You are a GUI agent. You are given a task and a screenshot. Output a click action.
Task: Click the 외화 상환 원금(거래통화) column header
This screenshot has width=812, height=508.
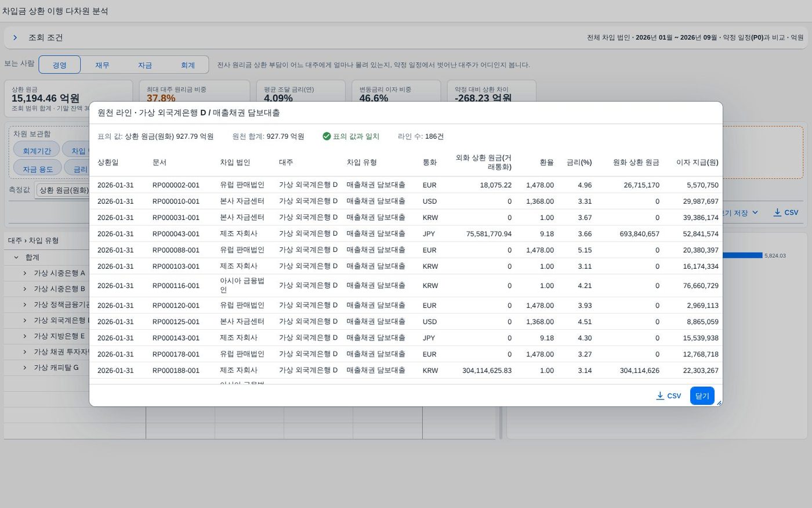pos(483,162)
